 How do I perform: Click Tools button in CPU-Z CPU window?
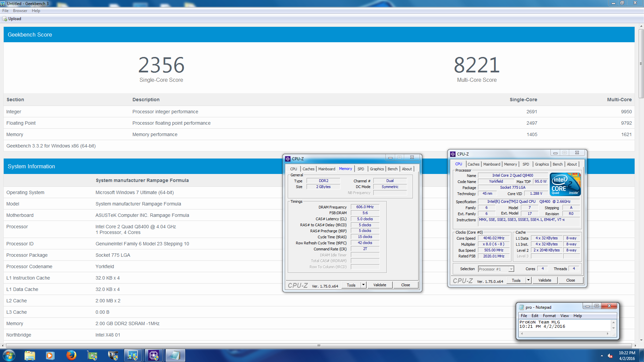[x=516, y=280]
